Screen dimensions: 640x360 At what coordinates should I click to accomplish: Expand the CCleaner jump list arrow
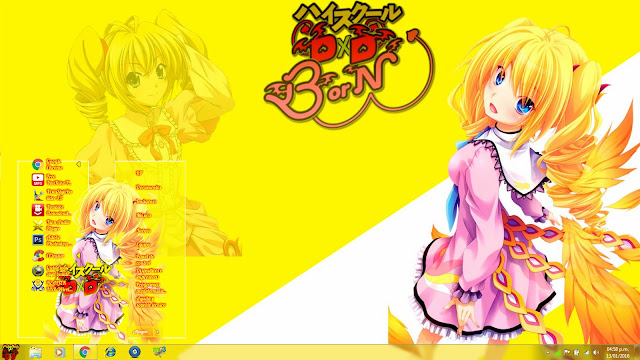(x=78, y=256)
